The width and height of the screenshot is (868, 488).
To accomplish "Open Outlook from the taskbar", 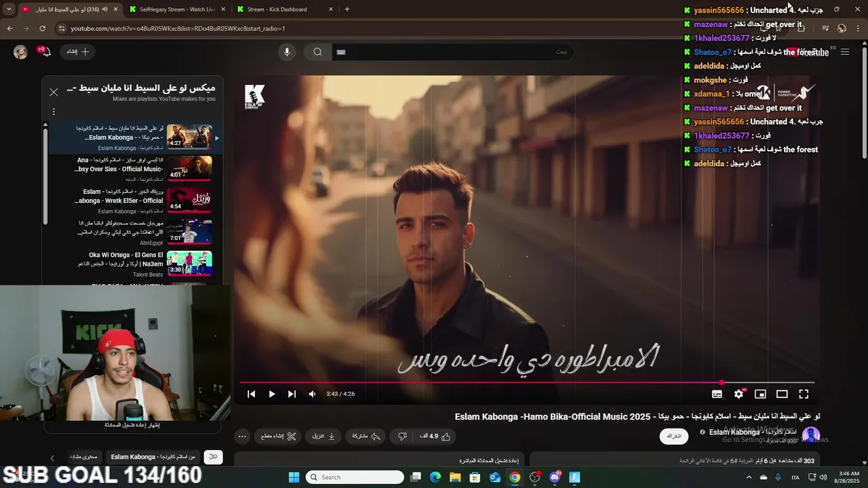I will pos(495,477).
